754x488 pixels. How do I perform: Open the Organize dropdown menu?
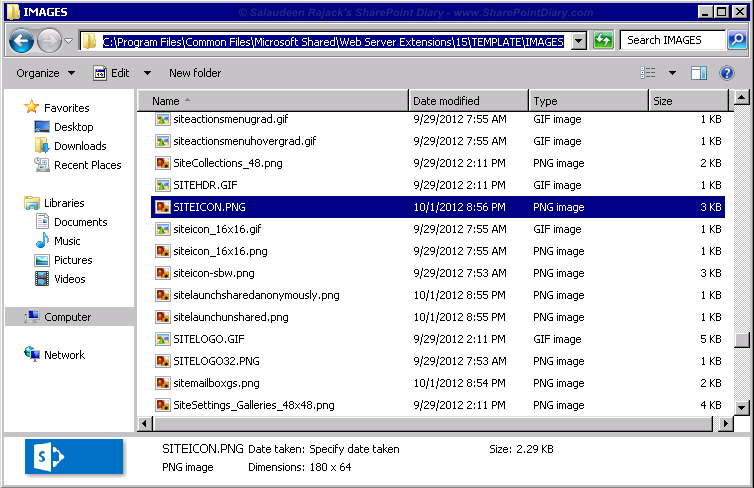pos(46,73)
